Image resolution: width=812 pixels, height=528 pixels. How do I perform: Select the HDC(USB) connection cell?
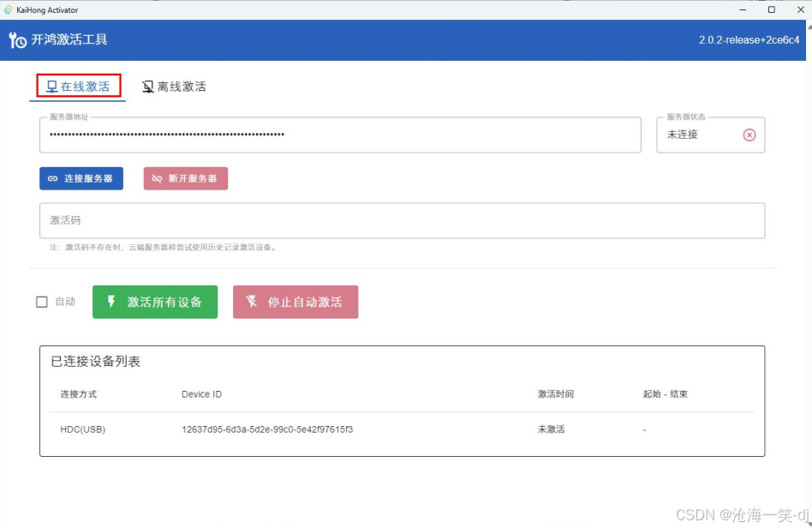click(x=83, y=429)
